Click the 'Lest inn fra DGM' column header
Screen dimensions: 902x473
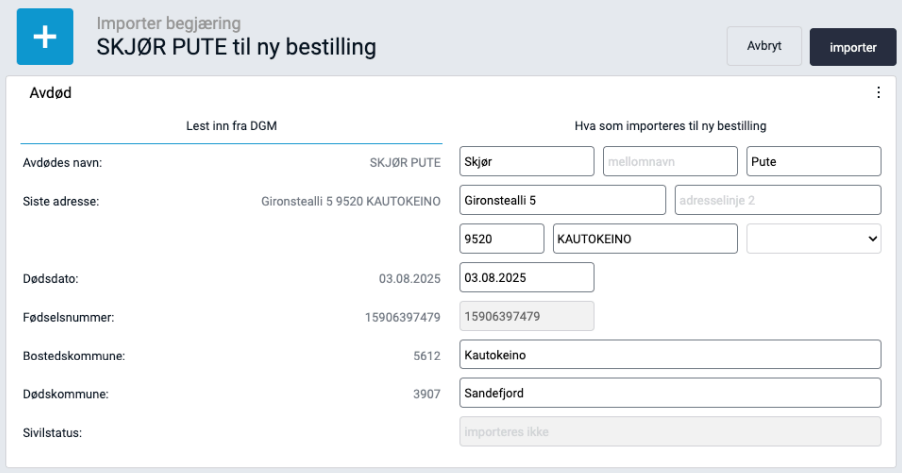point(231,126)
